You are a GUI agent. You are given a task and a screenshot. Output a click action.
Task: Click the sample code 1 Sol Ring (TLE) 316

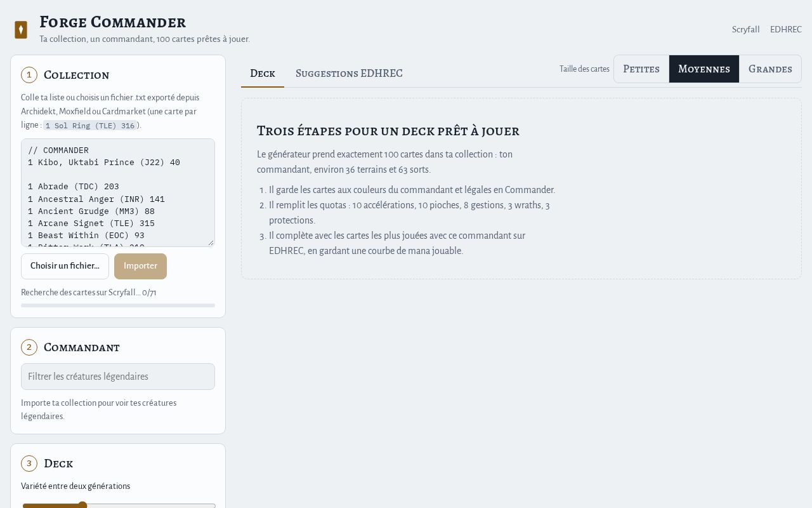[90, 126]
